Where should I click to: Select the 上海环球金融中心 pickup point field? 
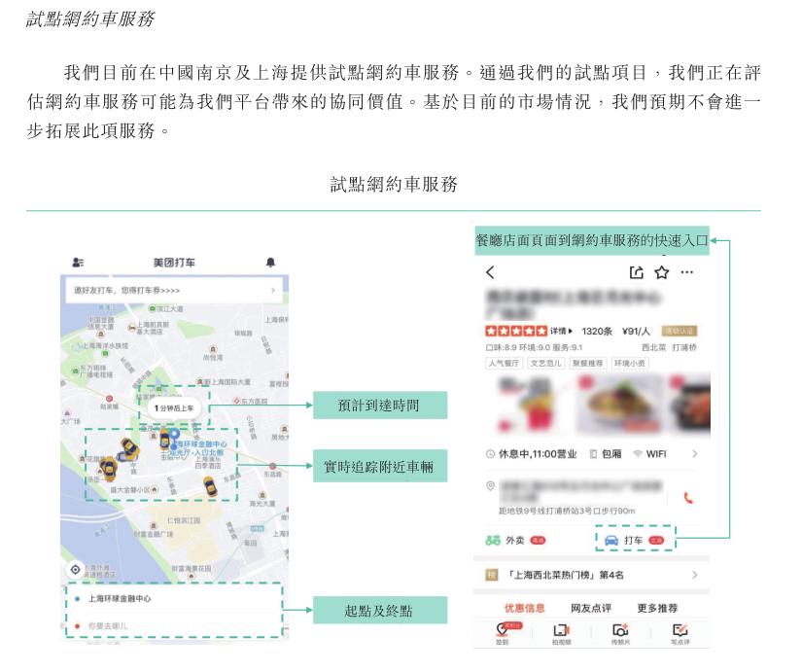[174, 598]
